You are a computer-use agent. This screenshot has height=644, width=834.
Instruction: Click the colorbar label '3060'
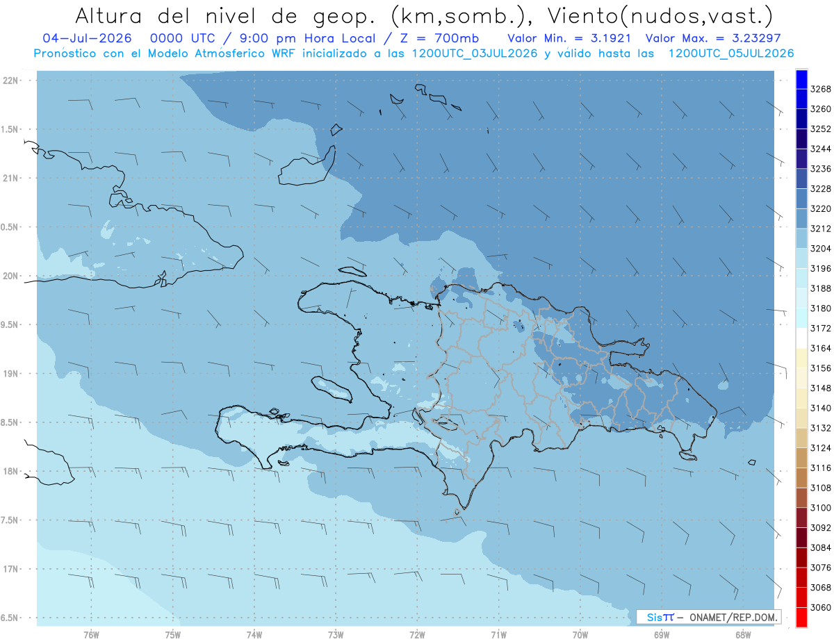821,606
